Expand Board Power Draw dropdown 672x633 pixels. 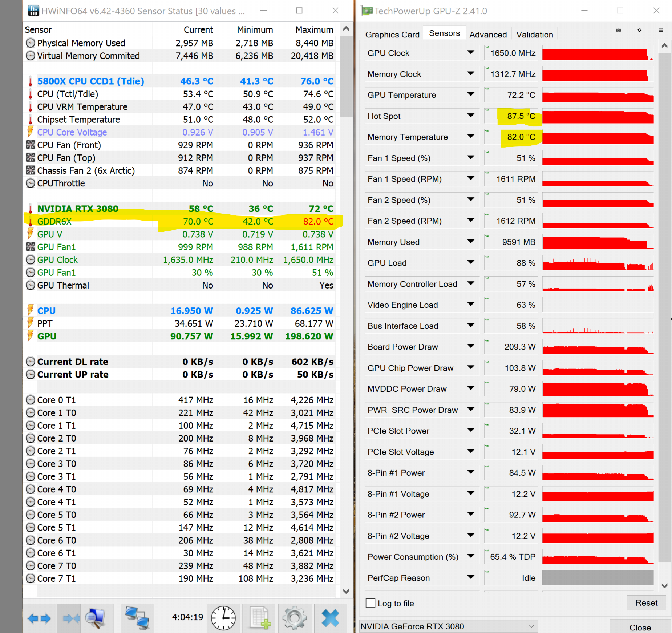point(471,346)
